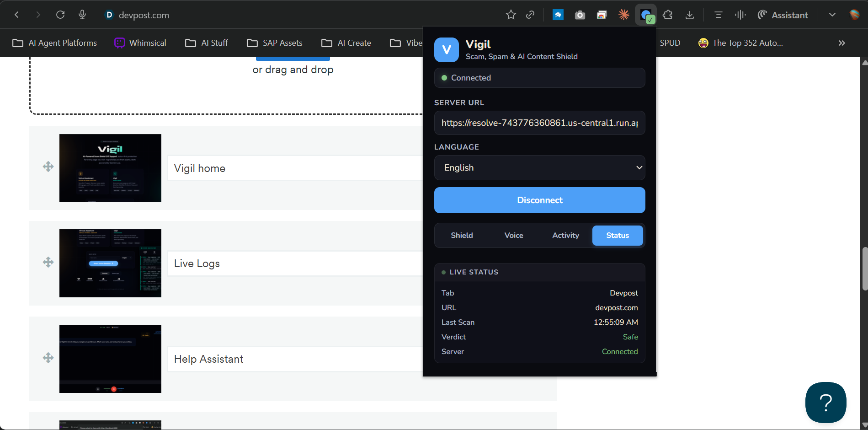Click the Disconnect button
Viewport: 868px width, 430px height.
[x=540, y=200]
